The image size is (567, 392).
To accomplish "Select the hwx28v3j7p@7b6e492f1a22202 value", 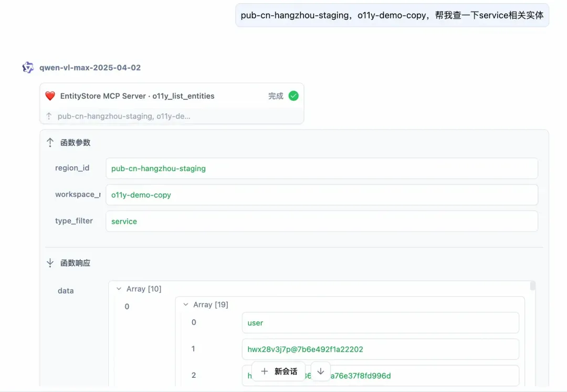I will click(x=381, y=349).
